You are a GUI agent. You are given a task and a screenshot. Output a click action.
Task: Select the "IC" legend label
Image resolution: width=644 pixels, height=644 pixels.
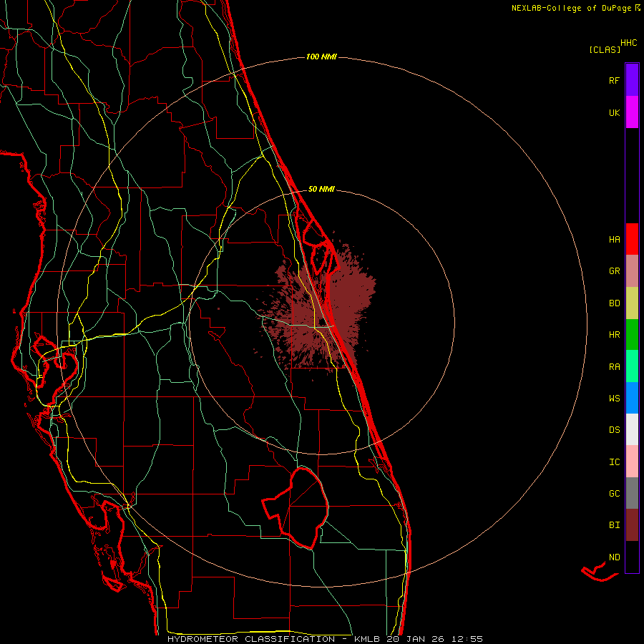[614, 462]
